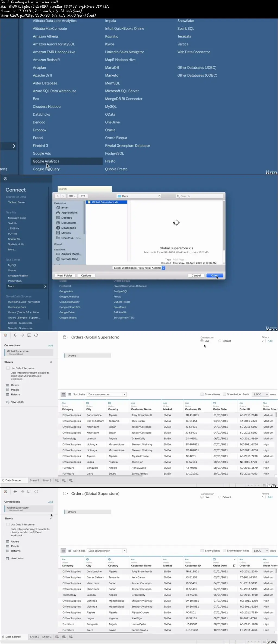278x644 pixels.
Task: Select the Extract radio button in the 00:00:56 frame
Action: (x=220, y=341)
